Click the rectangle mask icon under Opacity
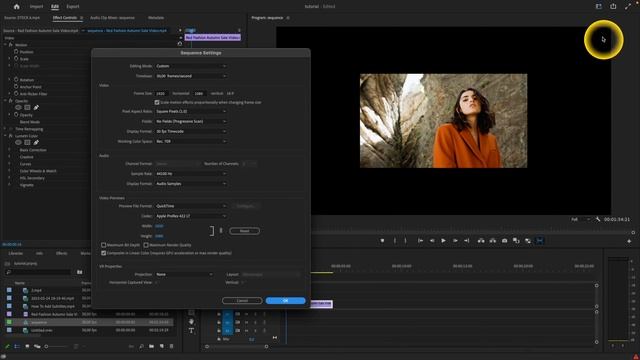Image resolution: width=640 pixels, height=360 pixels. [27, 108]
